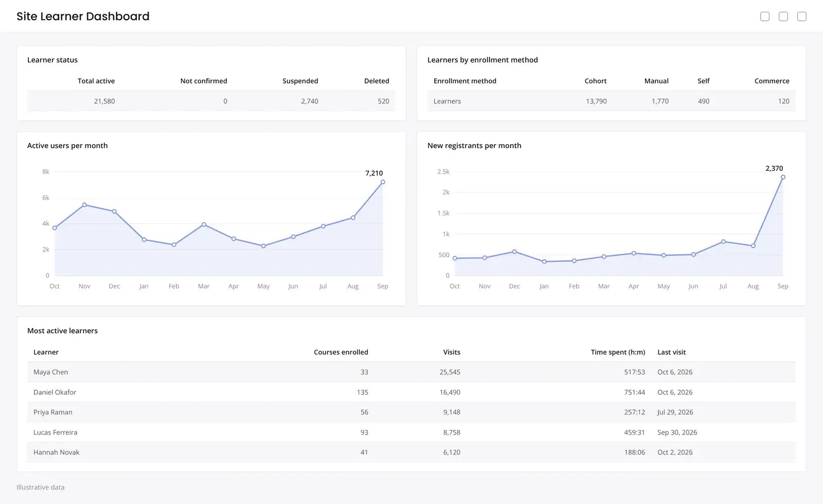This screenshot has width=823, height=504.
Task: Click Dec data point in New registrants chart
Action: (x=514, y=251)
